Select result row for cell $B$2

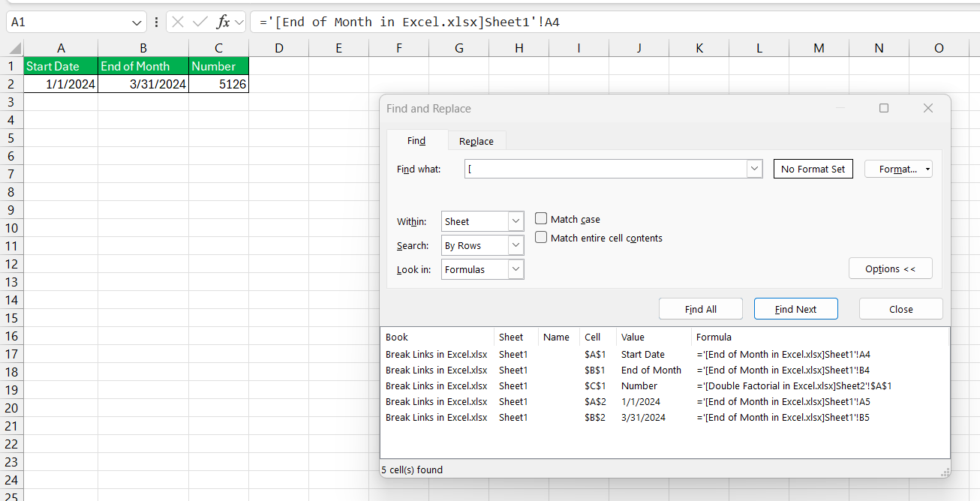pos(665,418)
